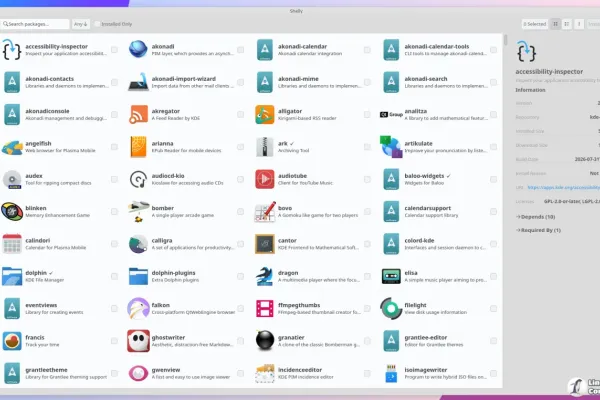Check the audiotube package checkbox

(x=367, y=179)
